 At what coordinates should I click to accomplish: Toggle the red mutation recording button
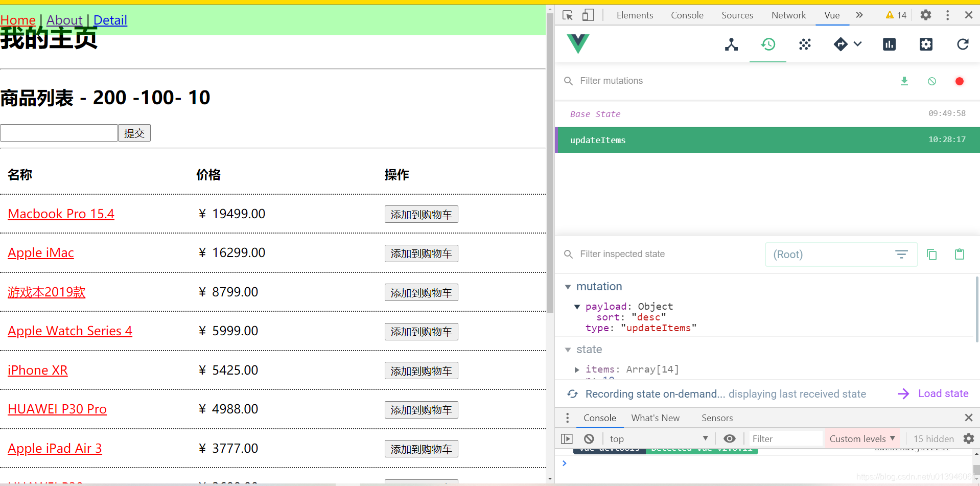960,81
